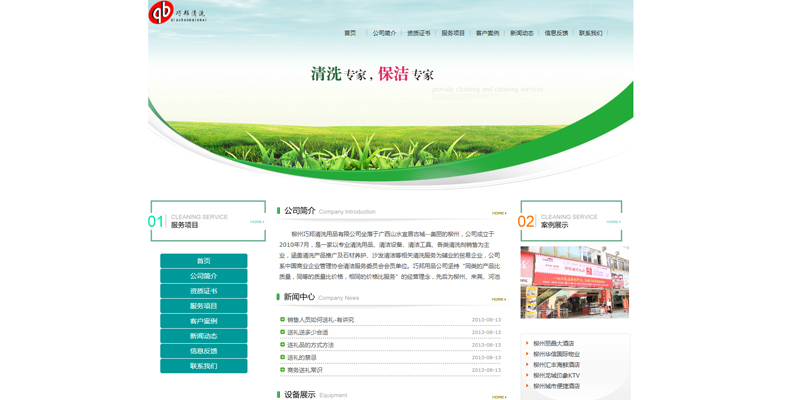Screen dimensions: 800x400
Task: Click green bullet icon beside 商务送礼常识
Action: (x=283, y=370)
